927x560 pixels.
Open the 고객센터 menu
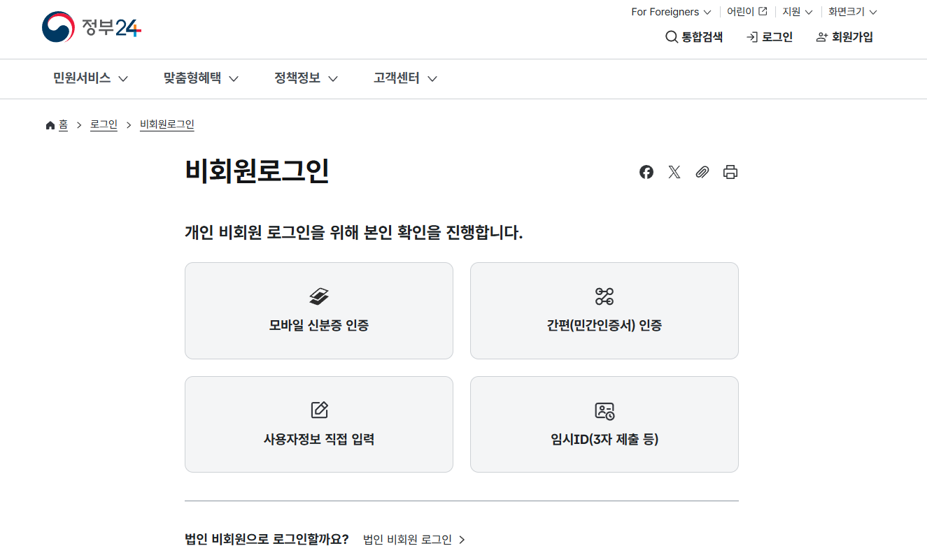(397, 78)
